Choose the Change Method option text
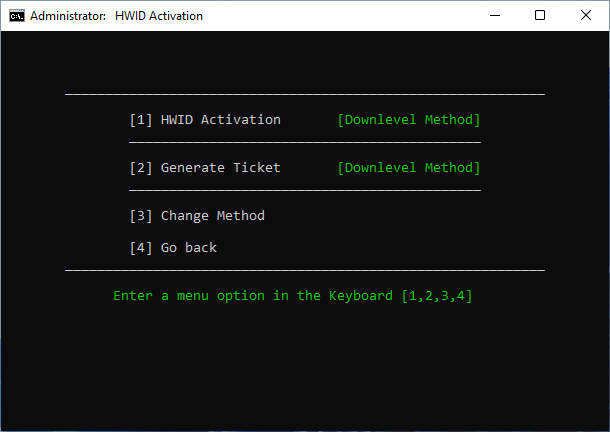Image resolution: width=610 pixels, height=432 pixels. coord(212,216)
